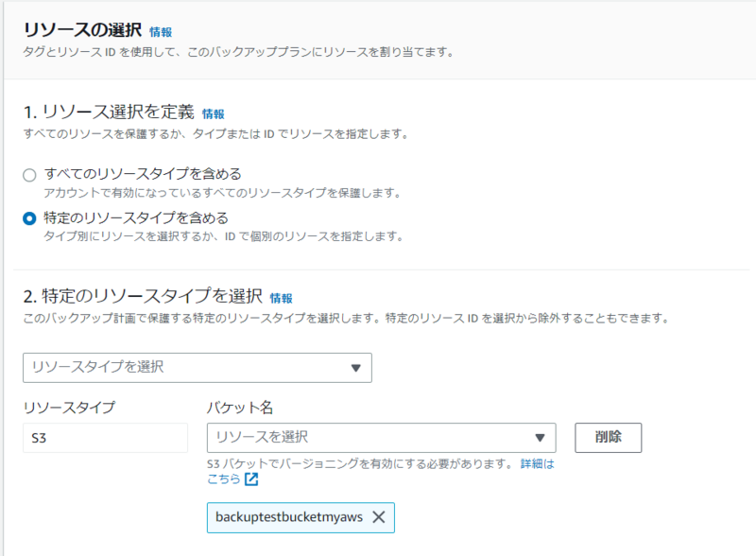
Task: Open the バケット名 リソースを選択 dropdown
Action: coord(382,438)
